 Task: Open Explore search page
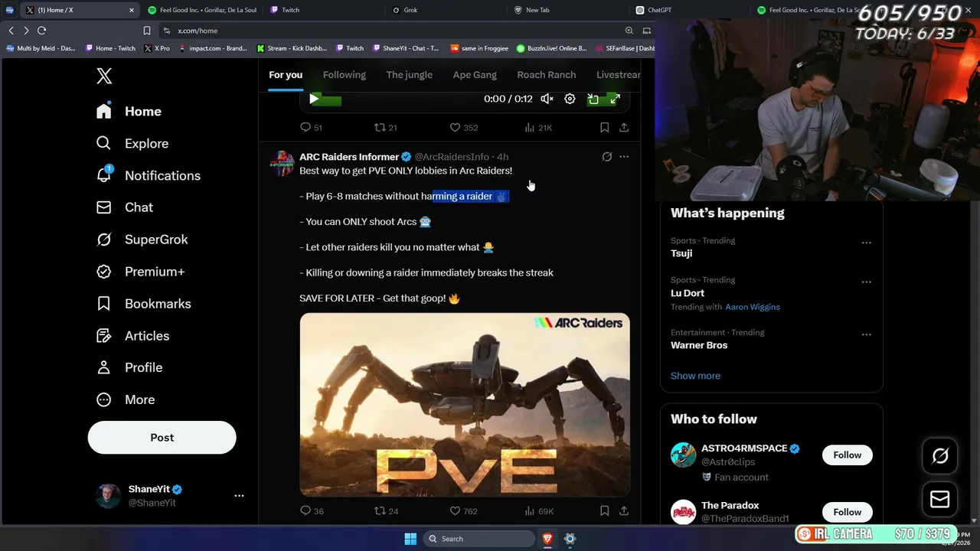point(132,143)
